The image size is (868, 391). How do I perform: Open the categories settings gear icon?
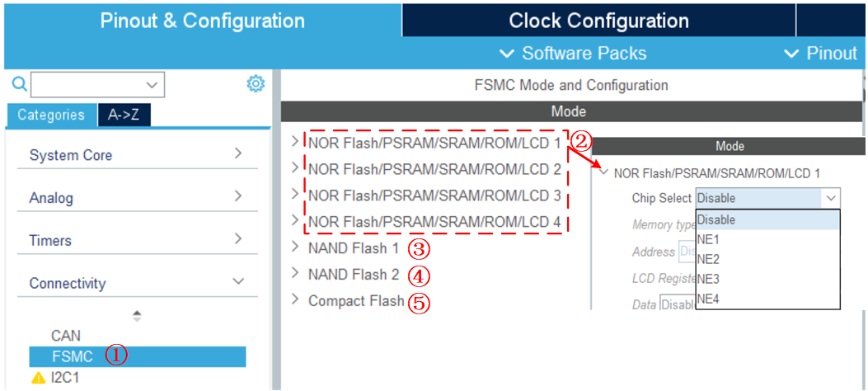click(x=256, y=84)
